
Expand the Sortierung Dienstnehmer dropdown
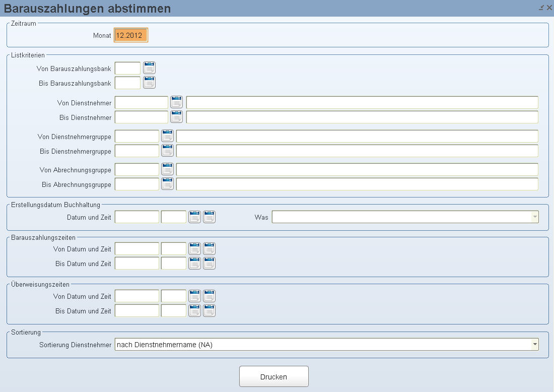[535, 344]
